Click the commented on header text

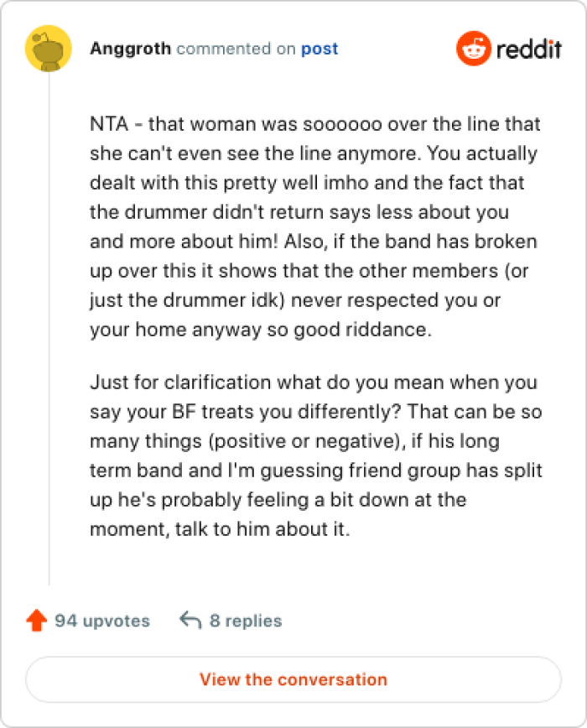[x=237, y=48]
